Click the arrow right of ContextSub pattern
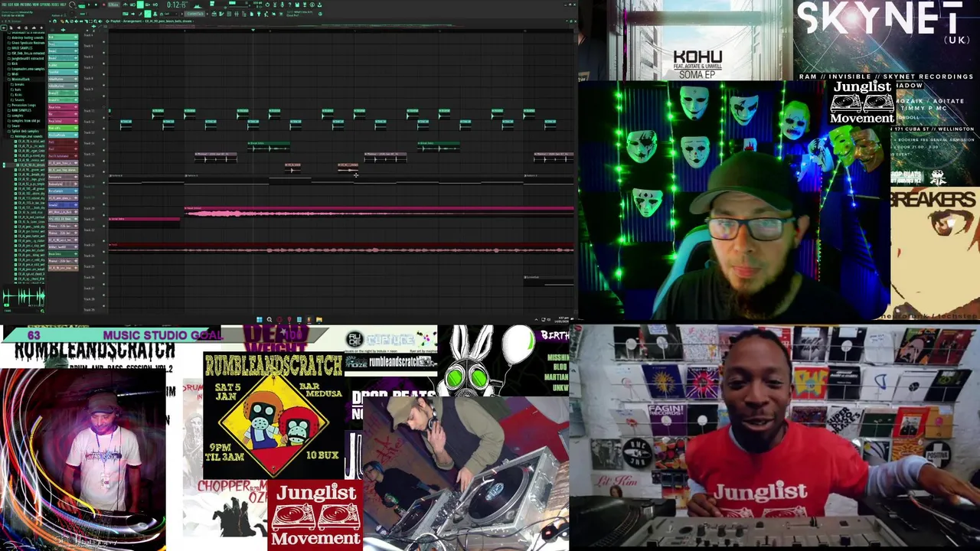Screen dimensions: 980x551 tap(207, 14)
